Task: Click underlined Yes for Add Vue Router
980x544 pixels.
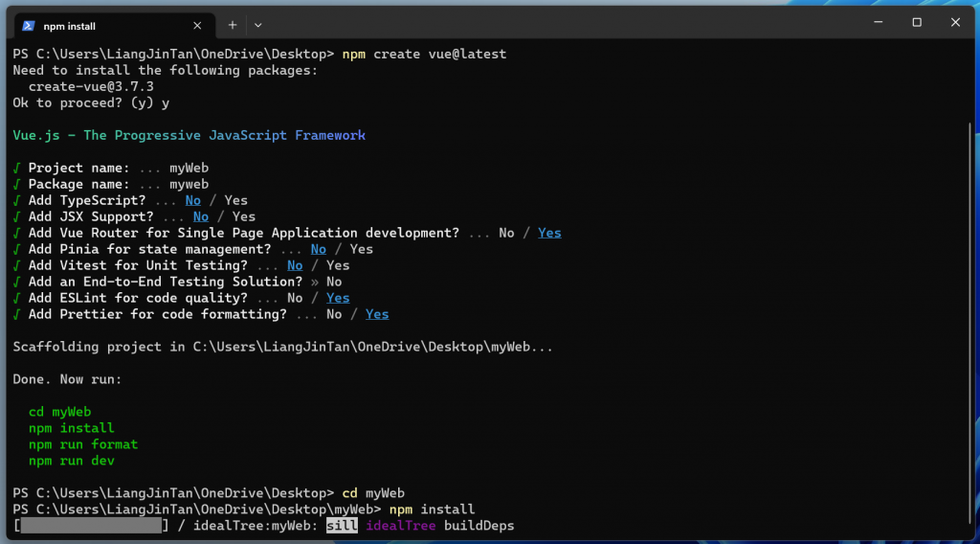Action: [549, 233]
